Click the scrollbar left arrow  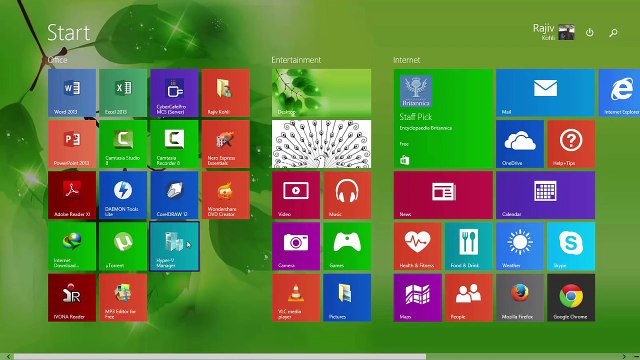[8, 356]
